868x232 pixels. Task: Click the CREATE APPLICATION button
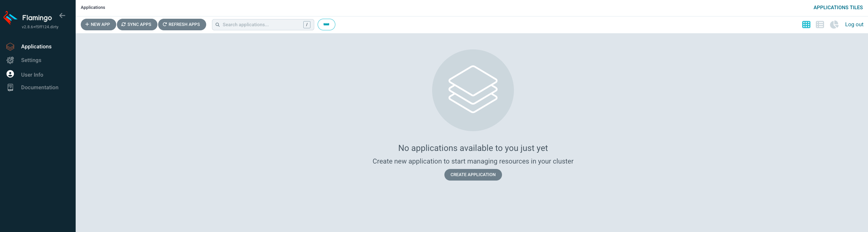coord(473,175)
